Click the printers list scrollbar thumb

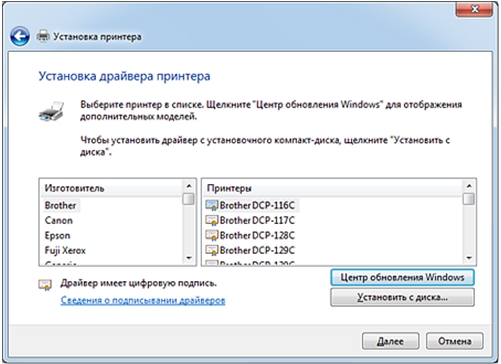coord(469,199)
